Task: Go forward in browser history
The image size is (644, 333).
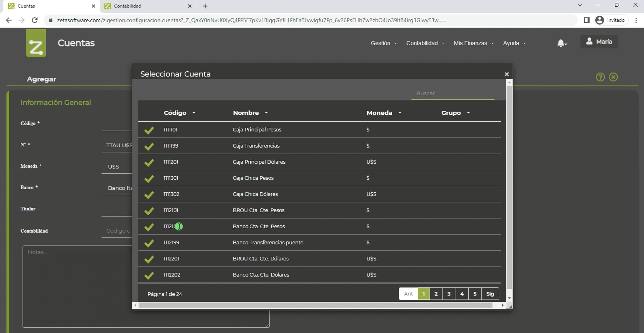Action: click(x=22, y=20)
